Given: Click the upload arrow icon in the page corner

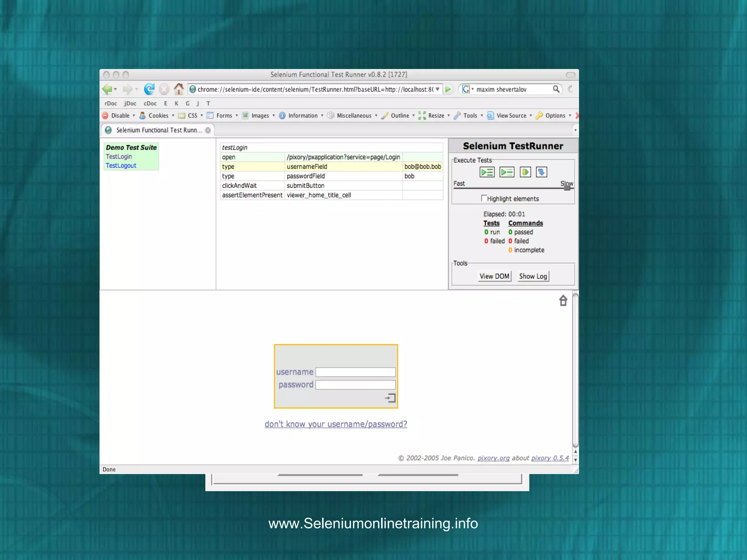Looking at the screenshot, I should pyautogui.click(x=563, y=301).
